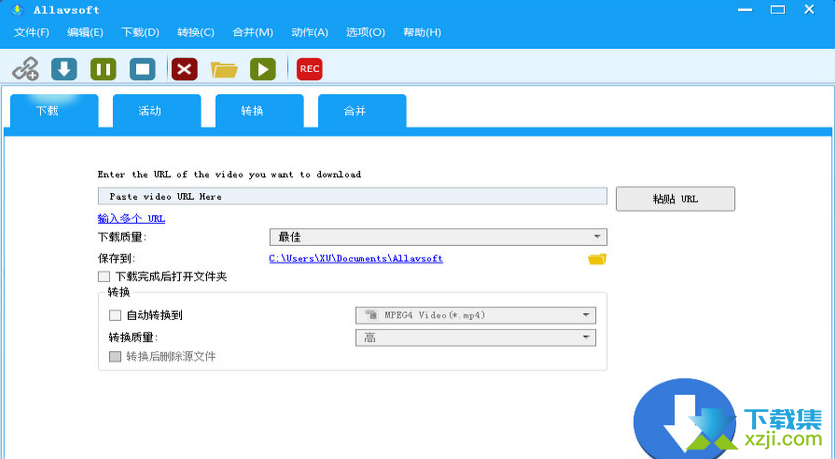Open the 选项(O) menu
Viewport: 835px width, 459px height.
365,32
